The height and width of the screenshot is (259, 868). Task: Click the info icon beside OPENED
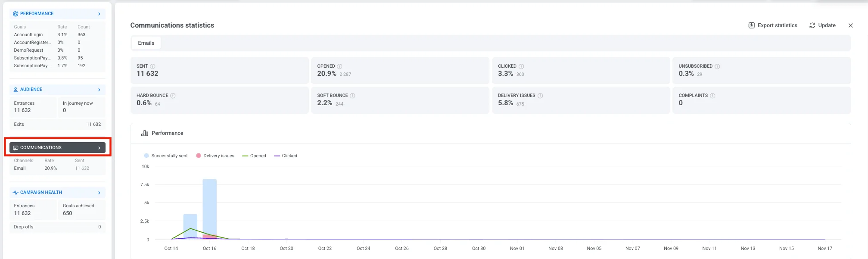[339, 66]
